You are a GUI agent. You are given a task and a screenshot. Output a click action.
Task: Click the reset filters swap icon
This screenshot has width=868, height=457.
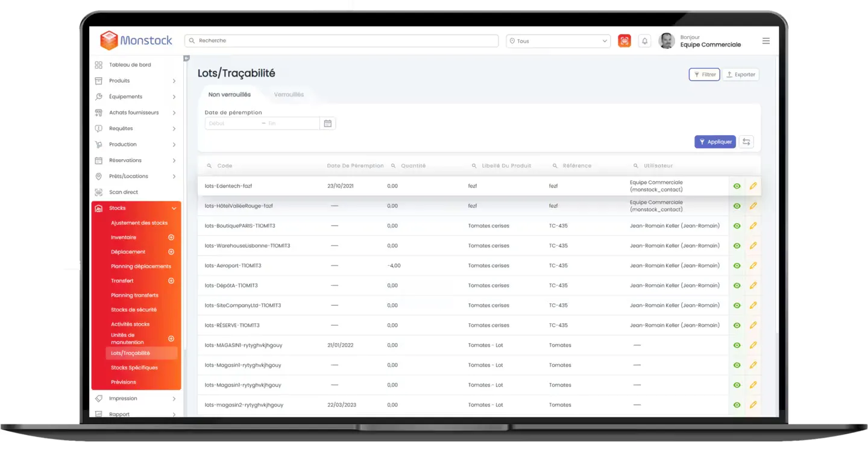[x=746, y=142]
